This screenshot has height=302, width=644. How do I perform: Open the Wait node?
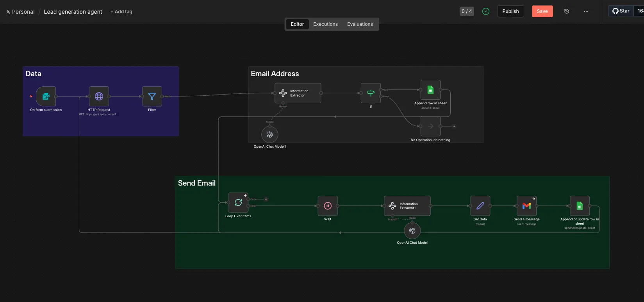[x=328, y=206]
